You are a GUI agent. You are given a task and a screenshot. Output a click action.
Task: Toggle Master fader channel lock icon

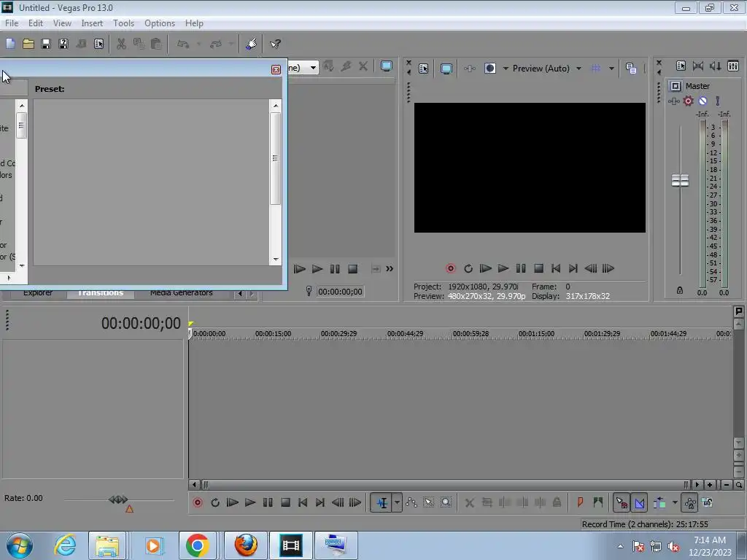pyautogui.click(x=680, y=290)
